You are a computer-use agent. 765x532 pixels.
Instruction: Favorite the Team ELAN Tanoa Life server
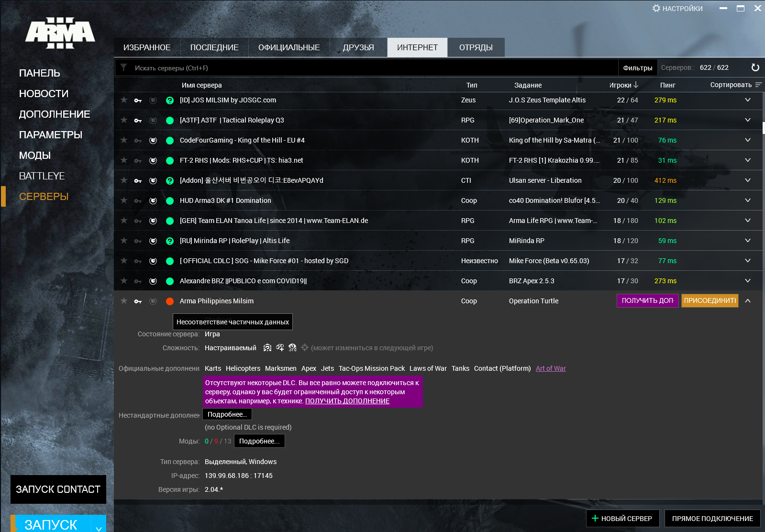point(124,221)
